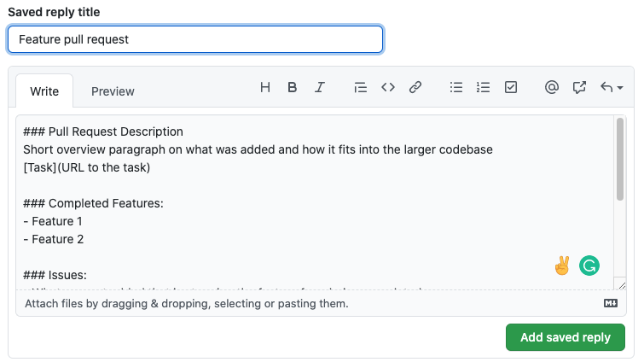Click the Saved reply title input field
This screenshot has height=362, width=644.
click(x=195, y=39)
